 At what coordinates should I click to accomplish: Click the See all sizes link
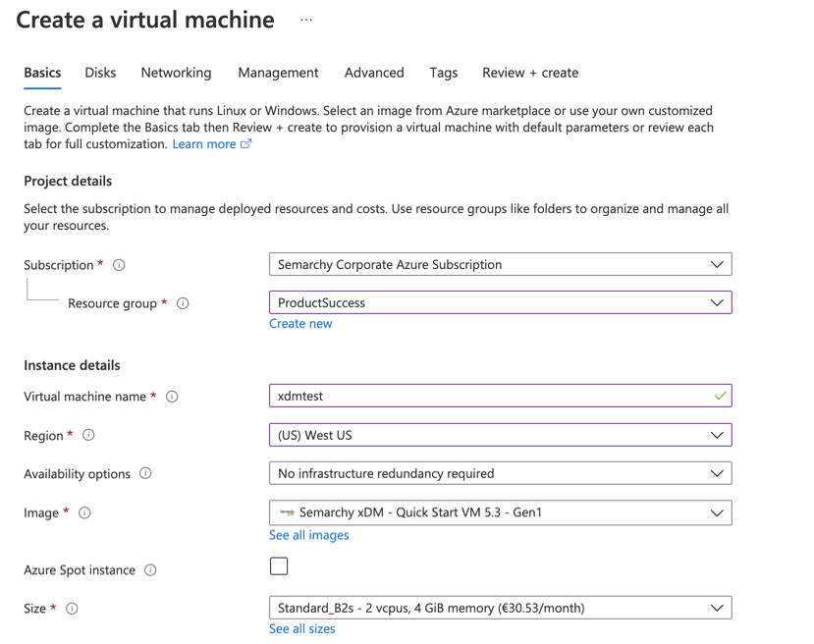coord(301,629)
